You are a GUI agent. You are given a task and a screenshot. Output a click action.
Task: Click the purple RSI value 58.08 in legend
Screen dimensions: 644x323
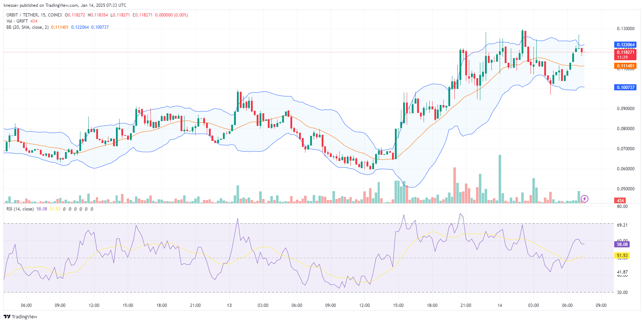pyautogui.click(x=42, y=209)
